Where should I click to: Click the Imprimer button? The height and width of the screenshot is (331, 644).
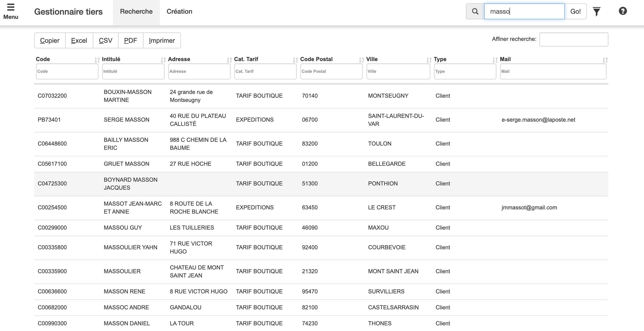pos(162,40)
